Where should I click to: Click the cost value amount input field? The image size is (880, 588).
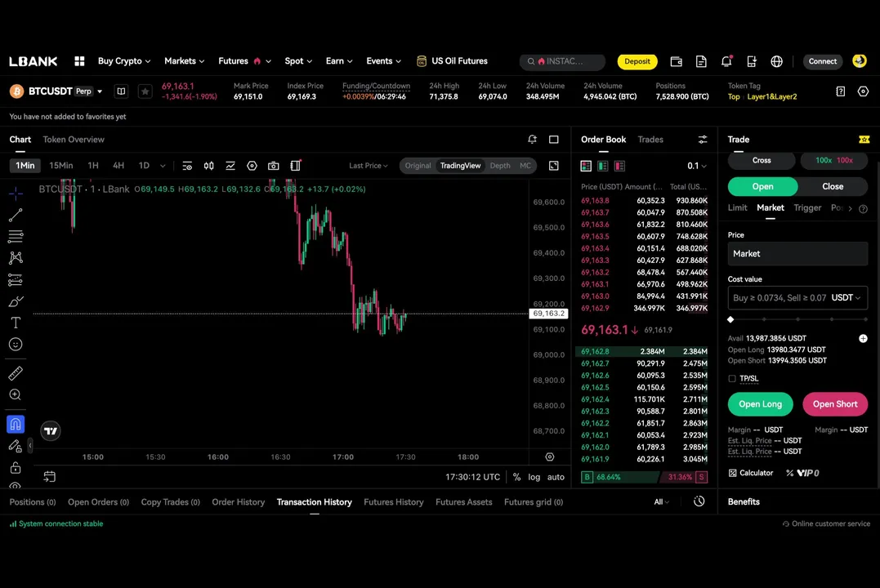[x=779, y=298]
